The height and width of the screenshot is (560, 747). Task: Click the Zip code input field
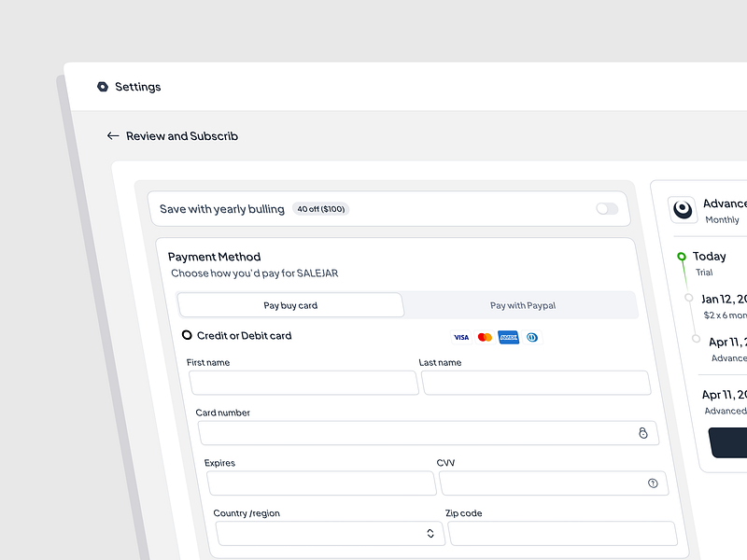[562, 533]
